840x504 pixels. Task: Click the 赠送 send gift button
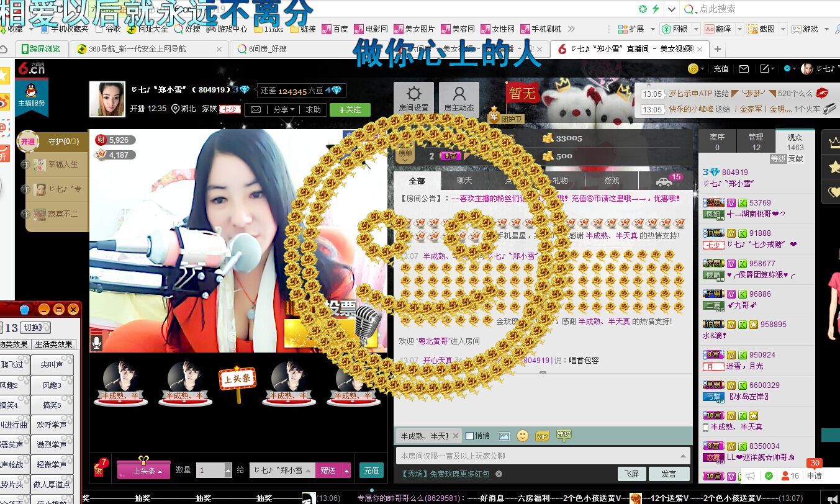coord(328,470)
